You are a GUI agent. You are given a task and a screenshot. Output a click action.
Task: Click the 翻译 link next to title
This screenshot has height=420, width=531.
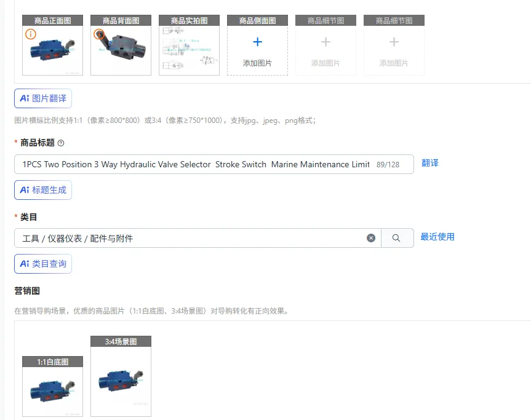tap(430, 163)
